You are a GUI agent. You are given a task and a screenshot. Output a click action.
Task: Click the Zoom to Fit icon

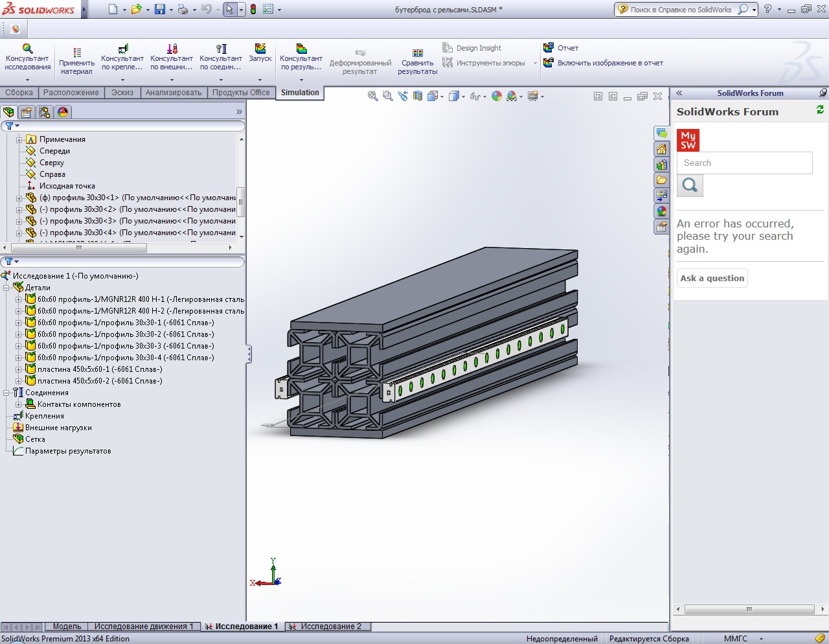tap(373, 96)
